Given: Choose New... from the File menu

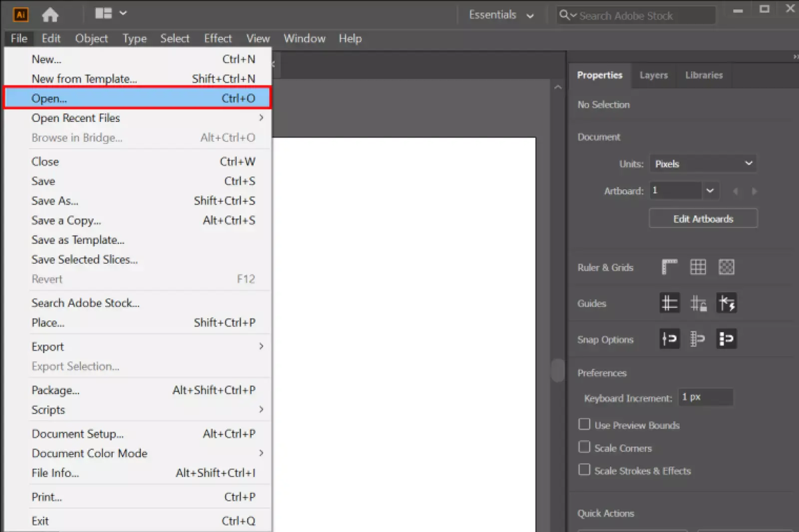Looking at the screenshot, I should pos(138,59).
